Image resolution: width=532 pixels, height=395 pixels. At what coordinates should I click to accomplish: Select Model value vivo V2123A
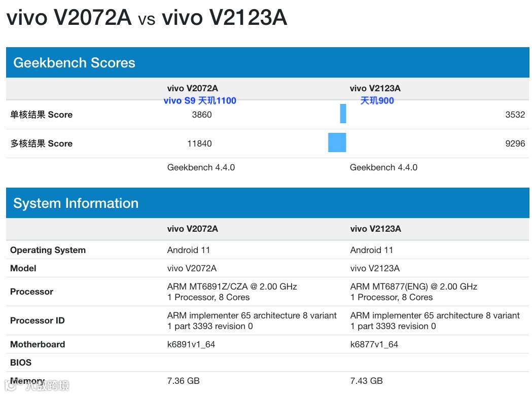[375, 268]
